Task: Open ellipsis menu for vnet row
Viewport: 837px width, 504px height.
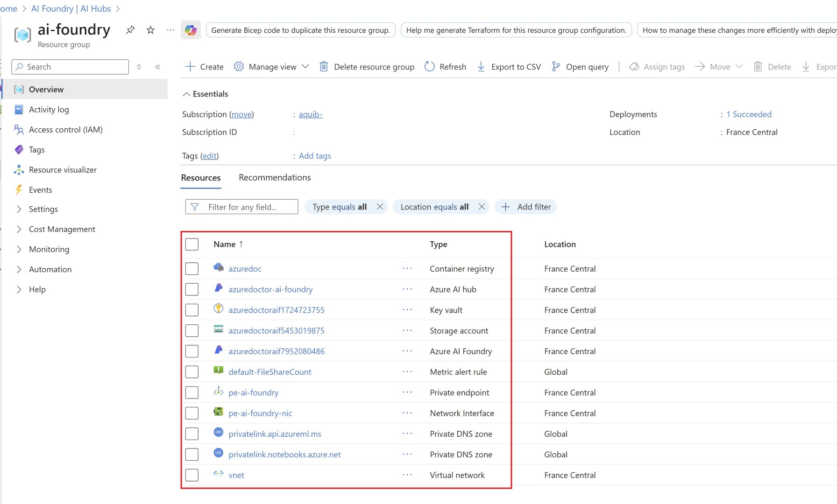Action: 407,475
